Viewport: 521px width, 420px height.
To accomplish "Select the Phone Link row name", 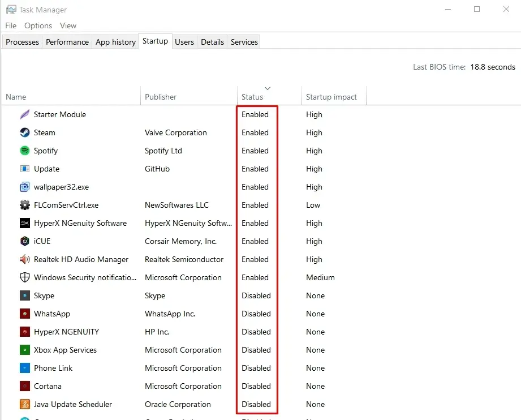I will coord(53,368).
